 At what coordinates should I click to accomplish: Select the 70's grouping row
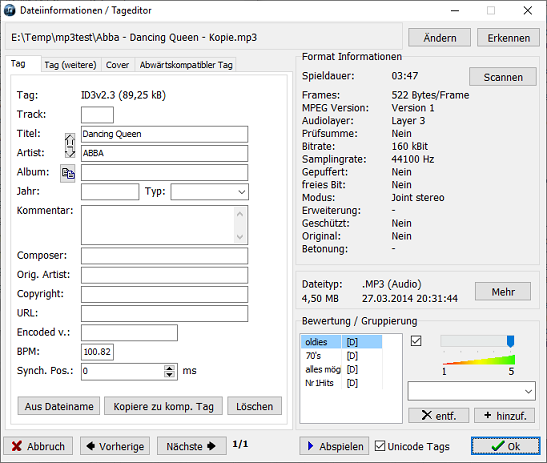(x=341, y=356)
